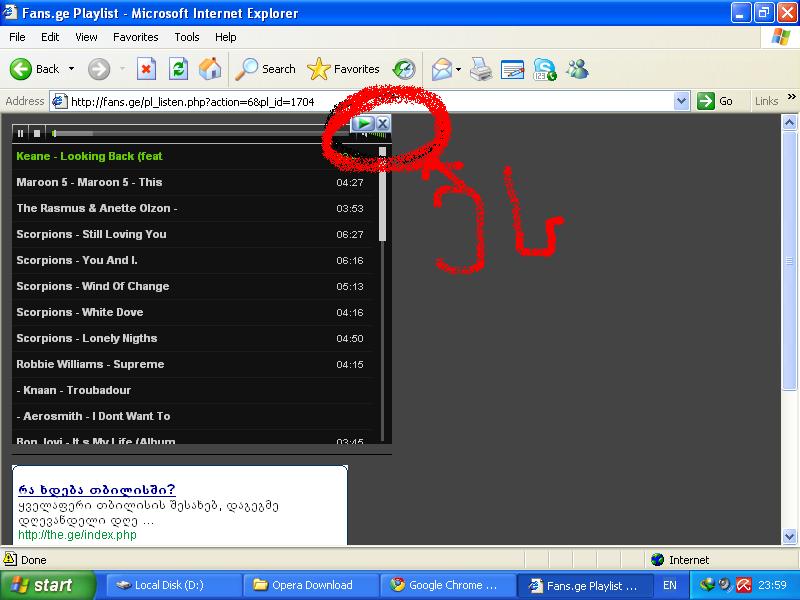Open the Messenger toolbar icon

[577, 69]
